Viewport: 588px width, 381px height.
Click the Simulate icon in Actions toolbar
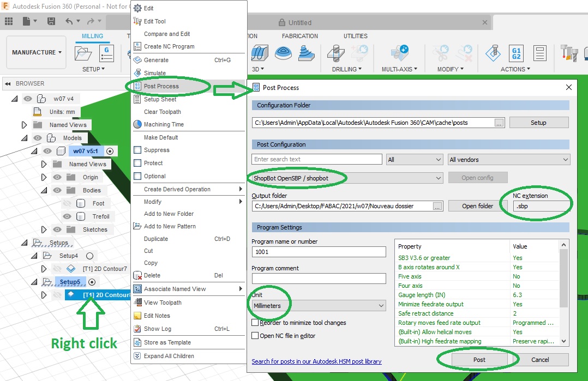pyautogui.click(x=493, y=53)
